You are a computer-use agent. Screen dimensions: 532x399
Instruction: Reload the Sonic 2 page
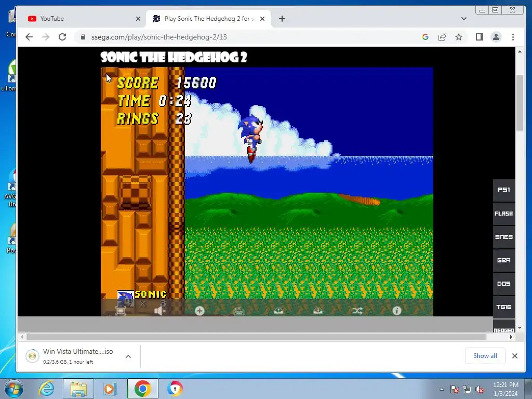62,37
